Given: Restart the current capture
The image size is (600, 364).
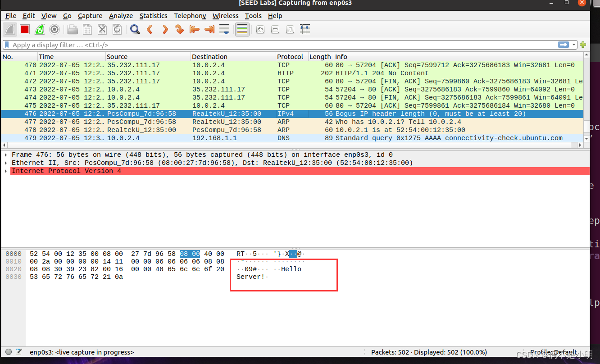Looking at the screenshot, I should [x=40, y=29].
